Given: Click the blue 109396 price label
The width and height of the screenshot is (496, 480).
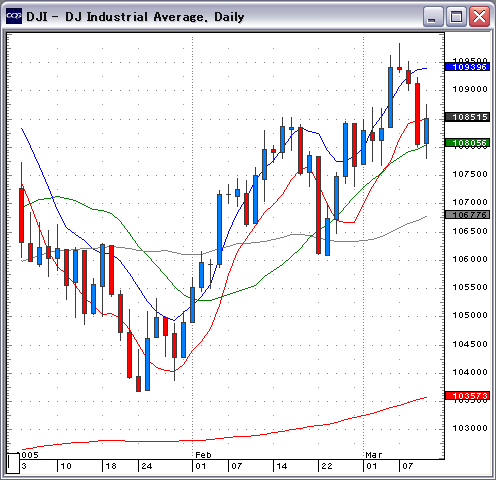Looking at the screenshot, I should tap(467, 67).
